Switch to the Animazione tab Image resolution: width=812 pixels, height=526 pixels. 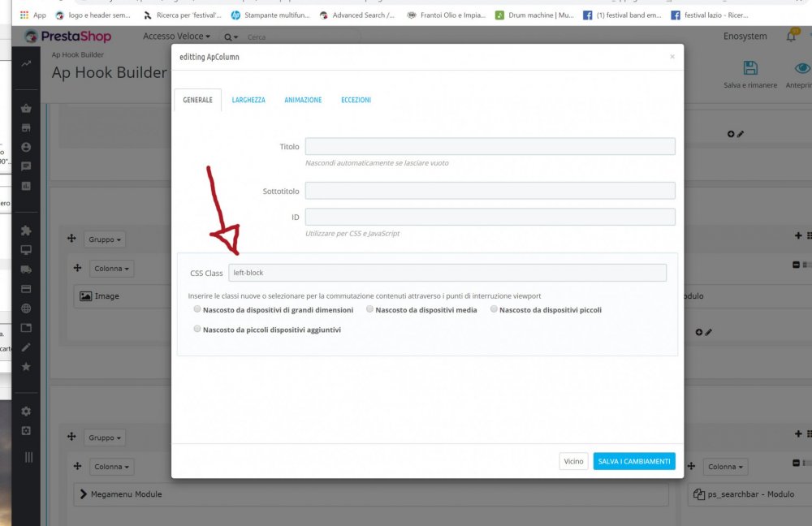(303, 100)
